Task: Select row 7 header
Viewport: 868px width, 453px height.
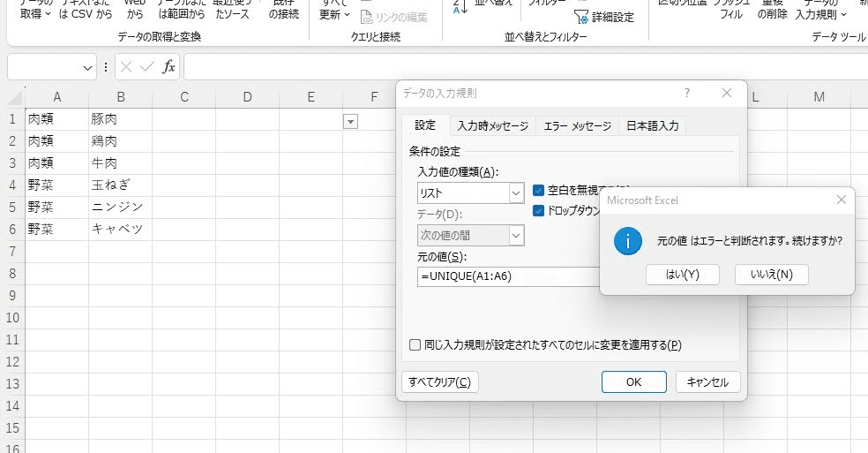Action: tap(12, 251)
